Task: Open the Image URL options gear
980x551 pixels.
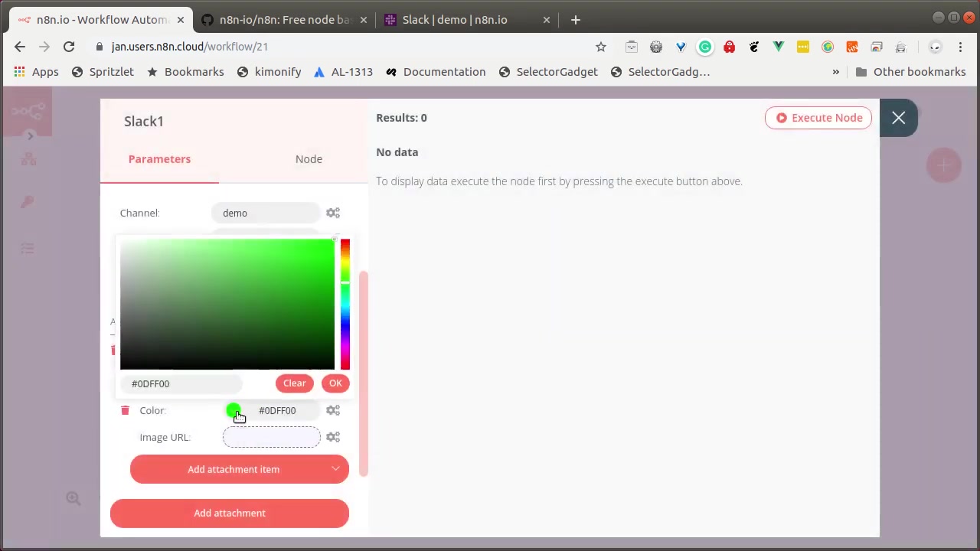Action: (332, 437)
